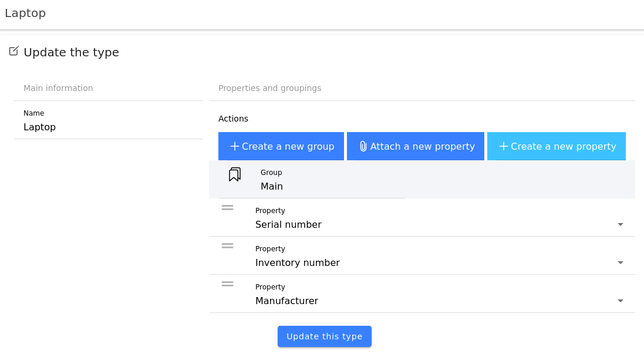Screen dimensions: 644x354
Task: Click the Inventory number property value text
Action: pyautogui.click(x=297, y=262)
